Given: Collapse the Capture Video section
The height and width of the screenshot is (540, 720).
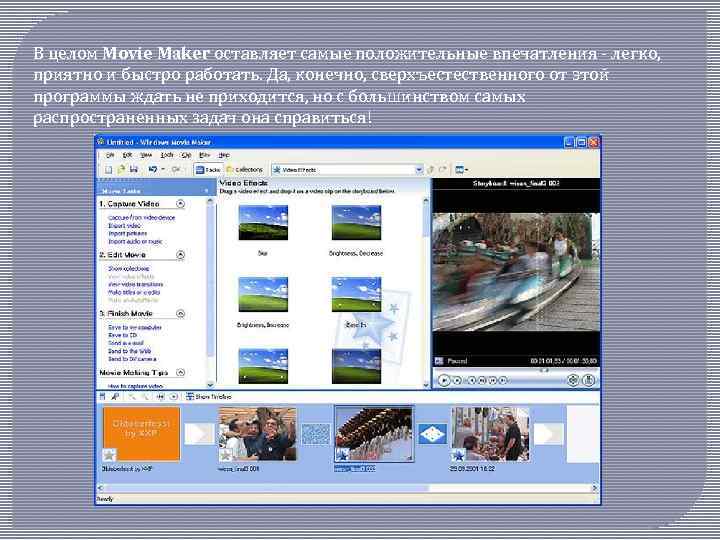Looking at the screenshot, I should pos(180,203).
